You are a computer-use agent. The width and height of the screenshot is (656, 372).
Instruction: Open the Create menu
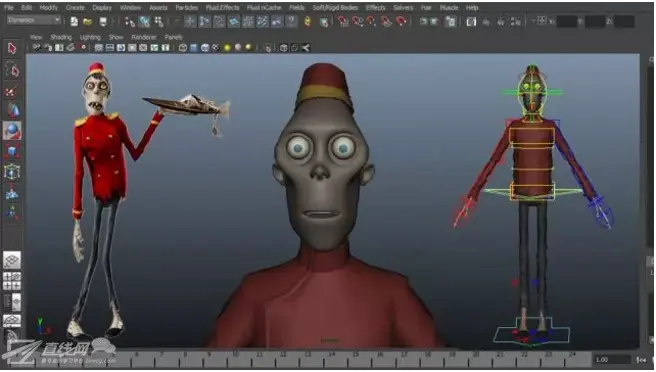click(75, 8)
